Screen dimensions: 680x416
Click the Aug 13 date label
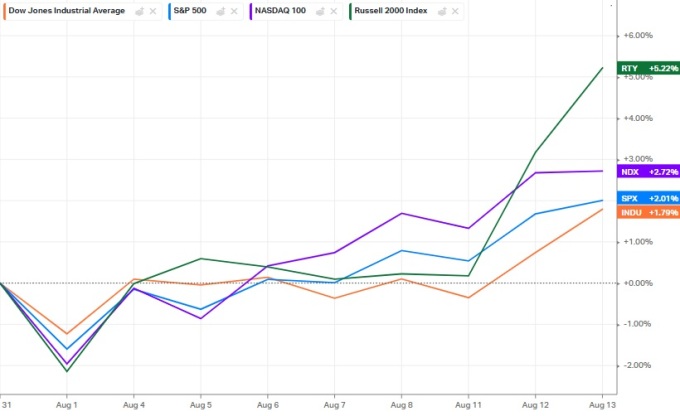click(x=602, y=405)
